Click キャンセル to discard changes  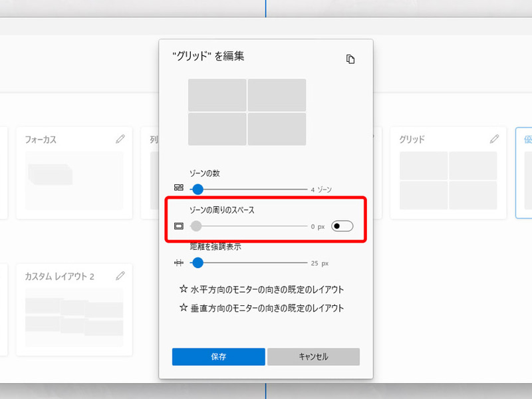pyautogui.click(x=314, y=356)
